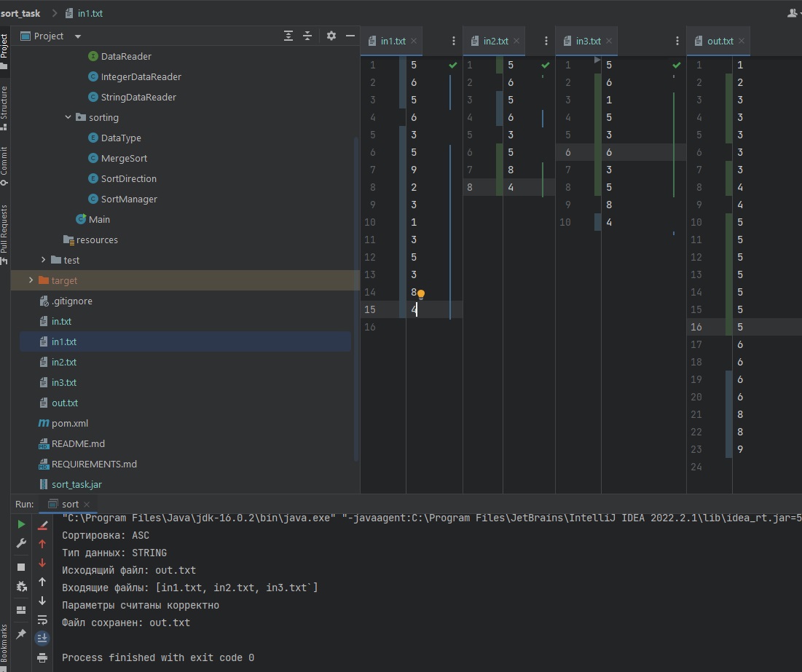Select the .gitignore file

tap(71, 301)
